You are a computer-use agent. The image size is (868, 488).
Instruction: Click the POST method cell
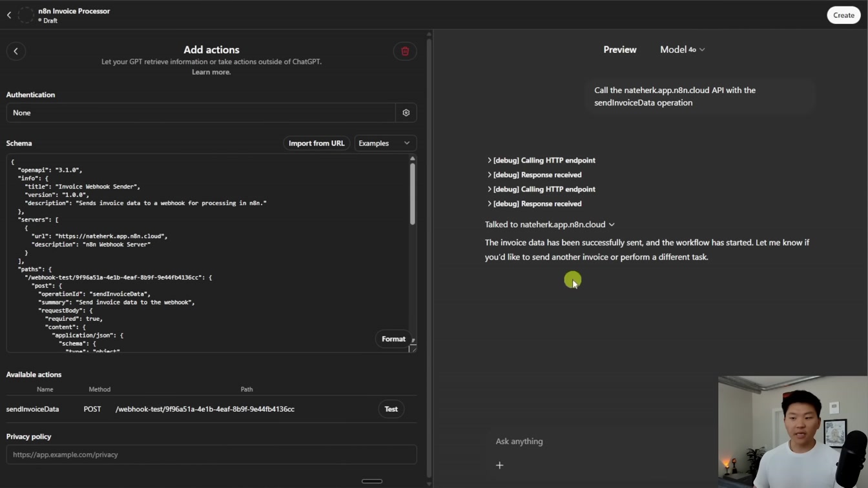click(x=92, y=409)
